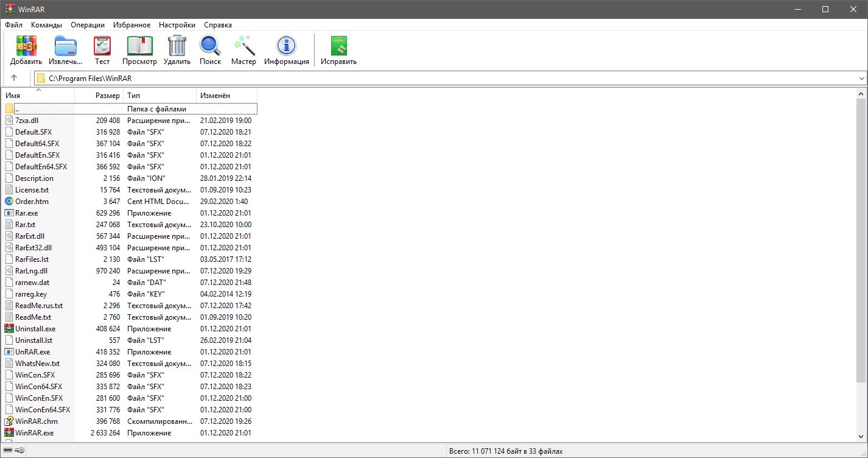The height and width of the screenshot is (458, 868).
Task: Select the ReadMe.txt file
Action: pyautogui.click(x=33, y=317)
